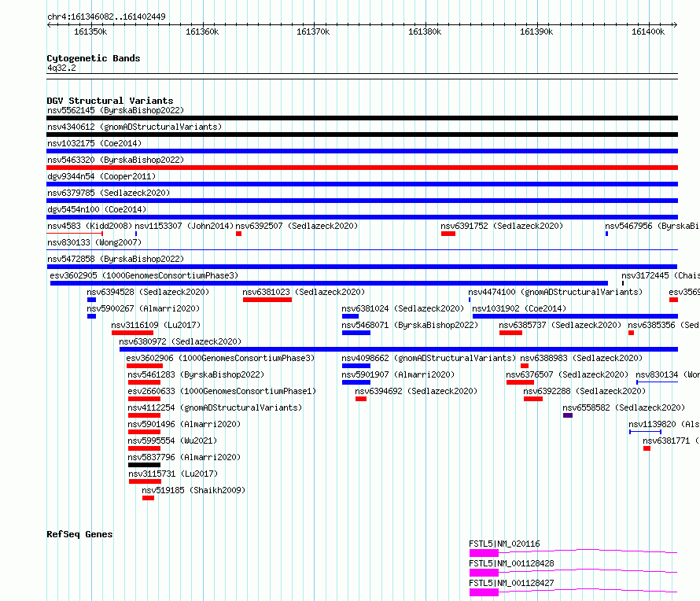Click nsv6388983 (Sedlazeck2020) label

tap(582, 358)
